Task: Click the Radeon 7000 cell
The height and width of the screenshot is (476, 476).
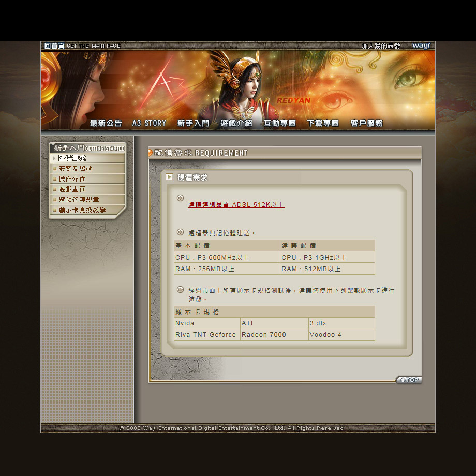Action: (x=274, y=335)
